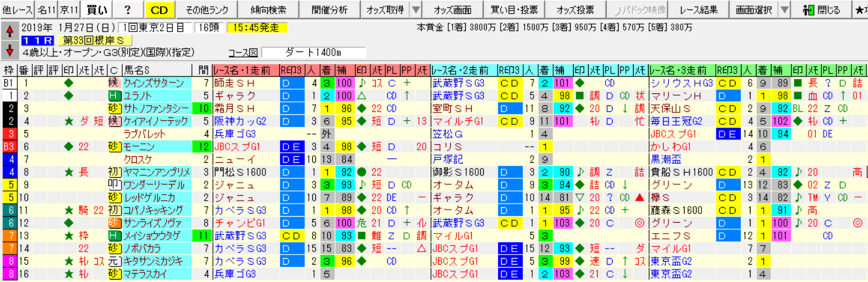The height and width of the screenshot is (282, 868).
Task: Click the yellow CD cell on メイショウウタゲ's 武蔵野SG3
Action: (x=291, y=235)
